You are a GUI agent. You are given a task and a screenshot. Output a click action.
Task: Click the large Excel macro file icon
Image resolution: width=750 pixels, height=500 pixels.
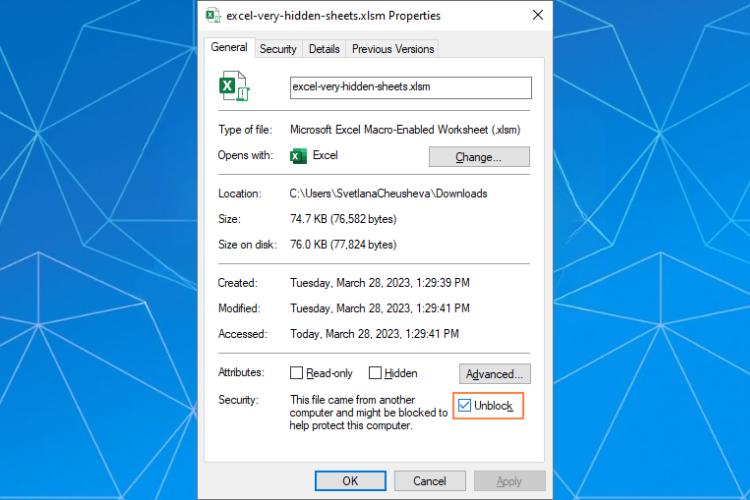pos(234,86)
